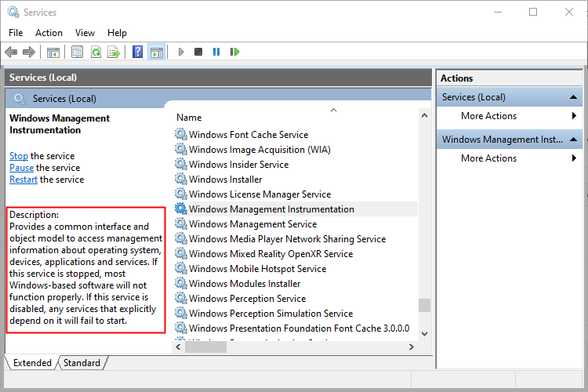Click gear icon of Windows License Manager Service
The height and width of the screenshot is (392, 588).
pyautogui.click(x=181, y=194)
